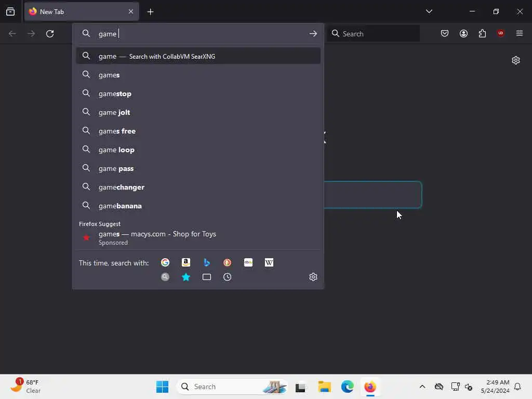Launch Microsoft Edge from taskbar
The height and width of the screenshot is (399, 532).
347,387
